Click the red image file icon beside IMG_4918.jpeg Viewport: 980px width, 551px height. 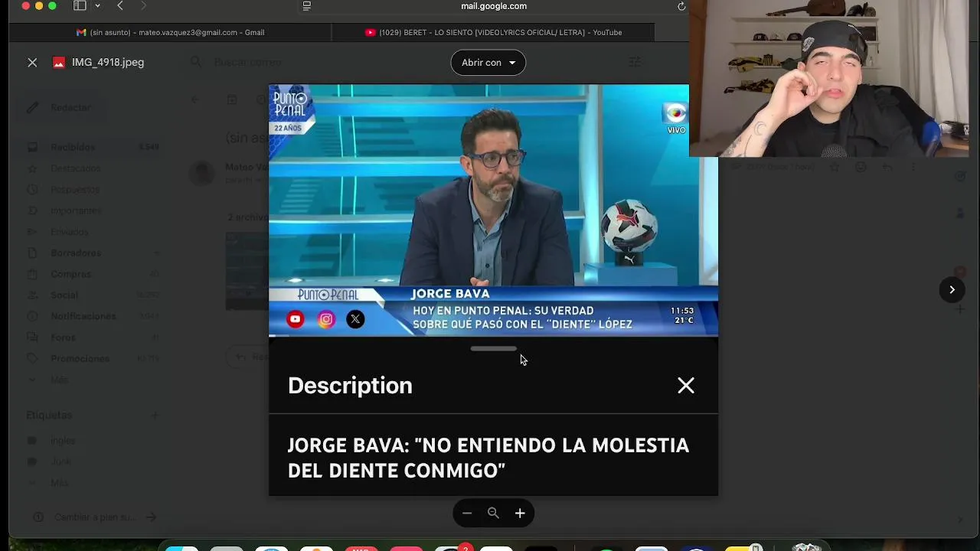[x=59, y=63]
